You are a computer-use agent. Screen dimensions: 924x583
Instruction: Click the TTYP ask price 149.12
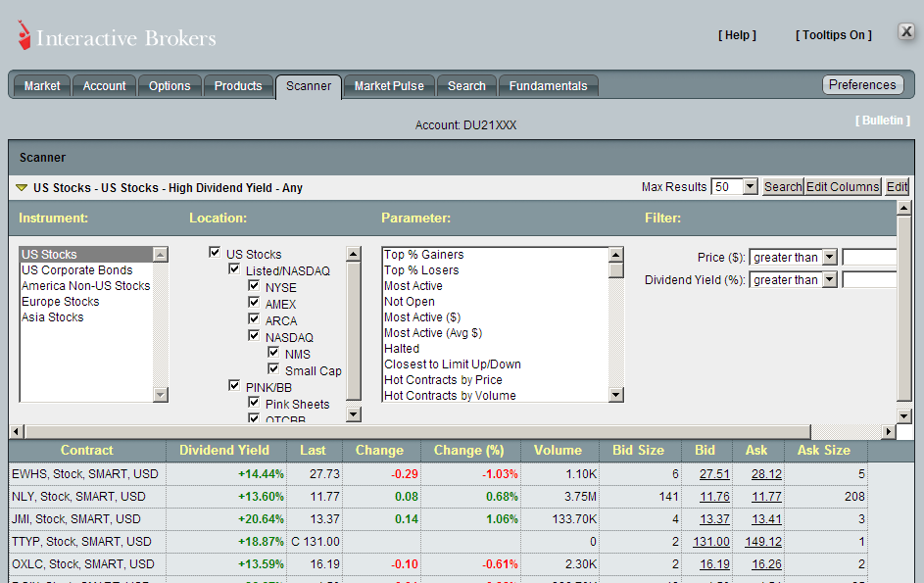(762, 541)
